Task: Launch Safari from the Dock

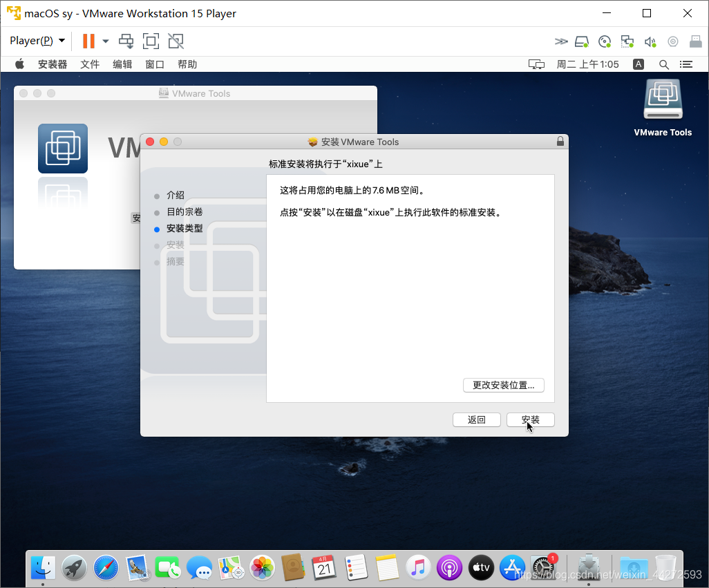Action: (x=106, y=567)
